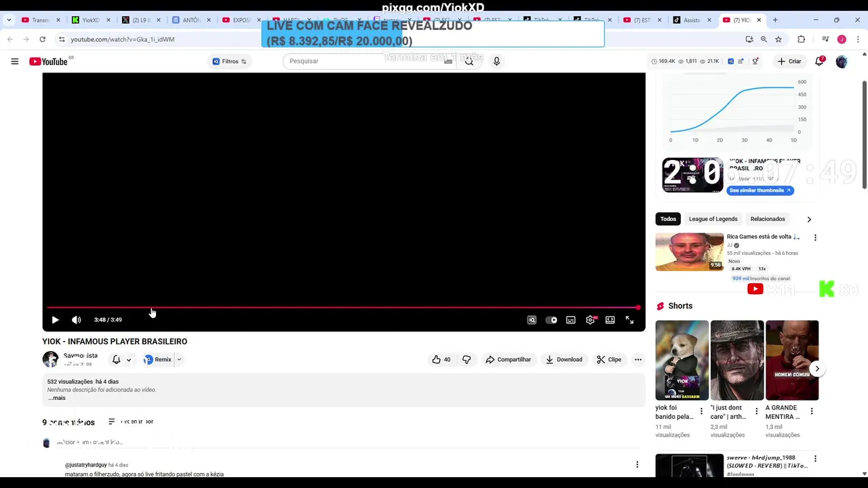Image resolution: width=868 pixels, height=488 pixels.
Task: Click Compartilhar share button
Action: point(509,359)
